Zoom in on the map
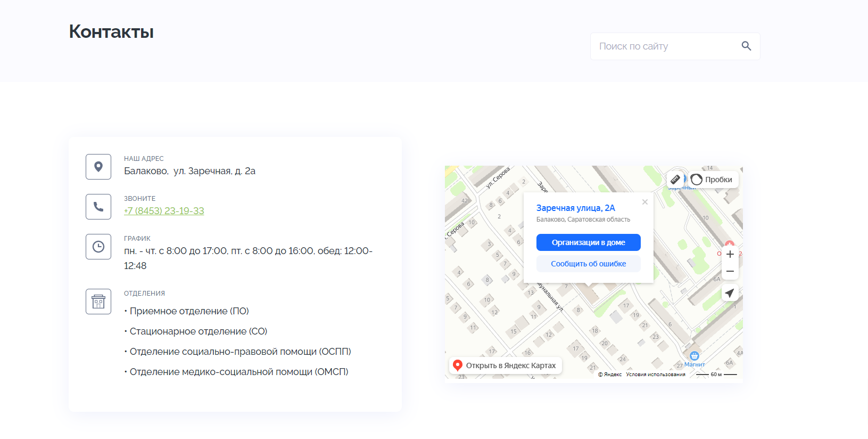 (730, 254)
